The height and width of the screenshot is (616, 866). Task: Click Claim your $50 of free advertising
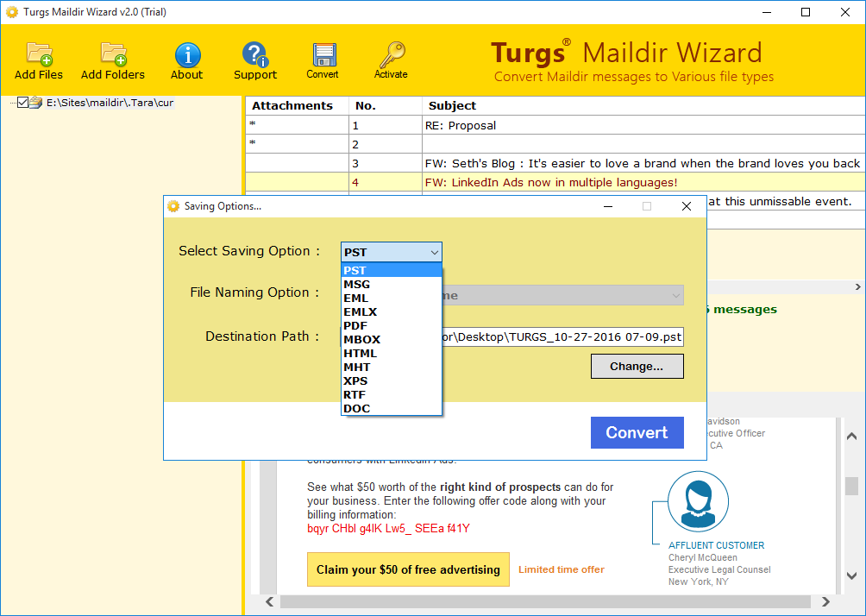click(x=408, y=569)
